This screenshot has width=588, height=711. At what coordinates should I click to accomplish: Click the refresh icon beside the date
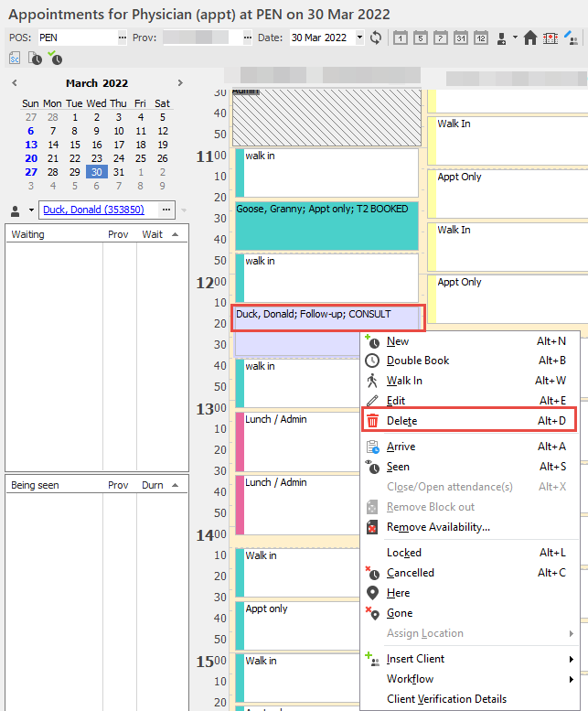pyautogui.click(x=376, y=38)
